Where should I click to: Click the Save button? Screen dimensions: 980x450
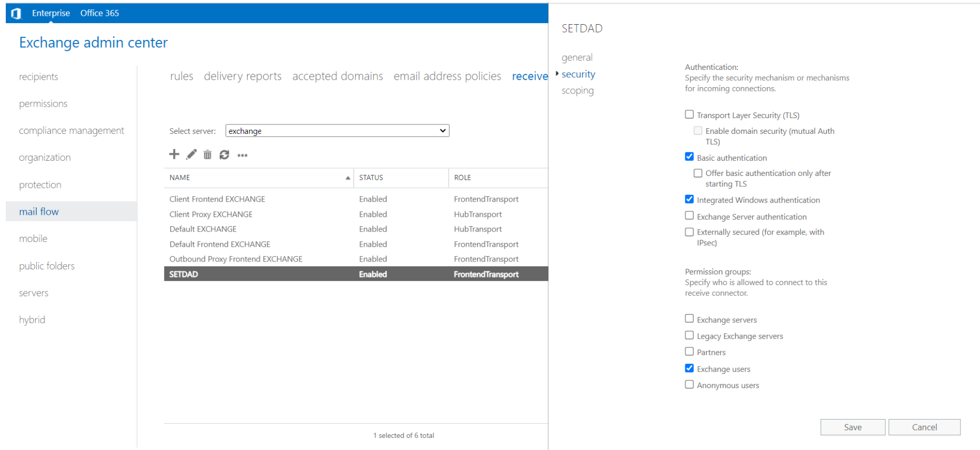pos(852,427)
